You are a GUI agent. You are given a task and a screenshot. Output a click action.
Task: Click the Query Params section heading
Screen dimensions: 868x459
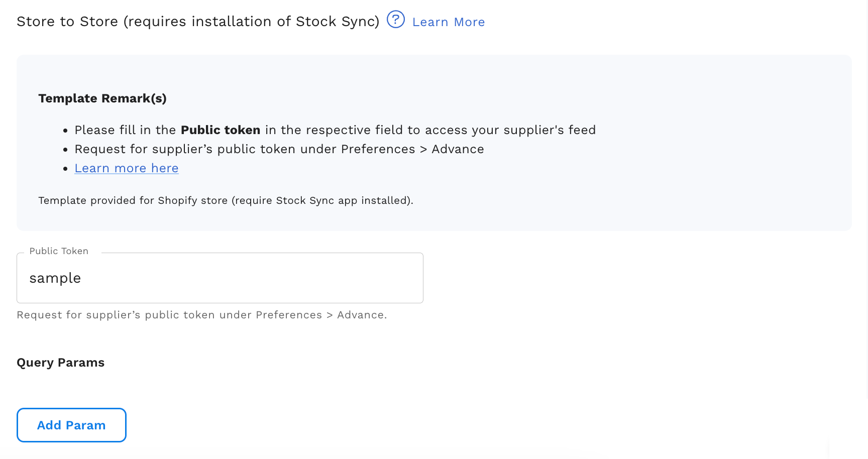tap(61, 363)
